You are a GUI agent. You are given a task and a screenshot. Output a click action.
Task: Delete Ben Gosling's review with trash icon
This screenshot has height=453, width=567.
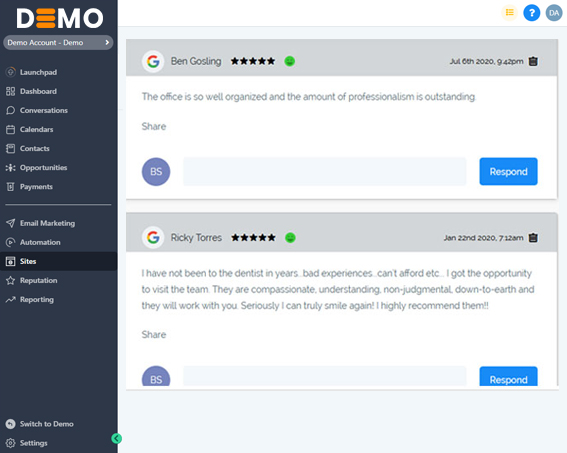click(x=533, y=61)
